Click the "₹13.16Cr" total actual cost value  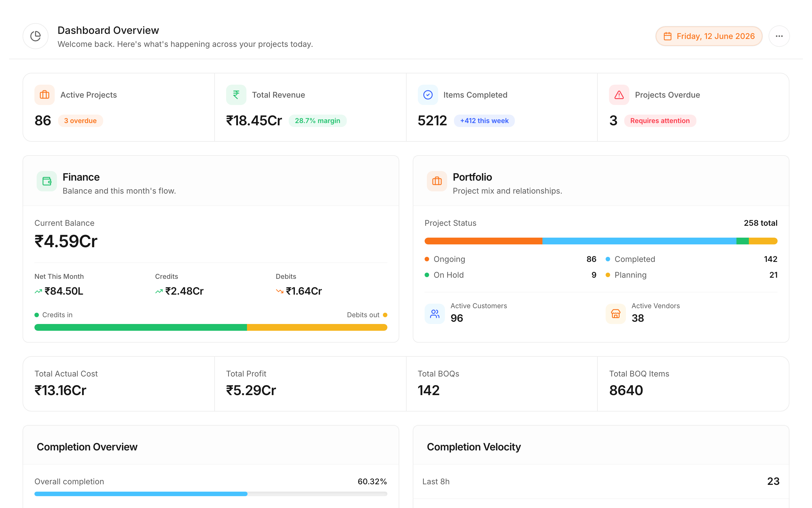point(60,390)
